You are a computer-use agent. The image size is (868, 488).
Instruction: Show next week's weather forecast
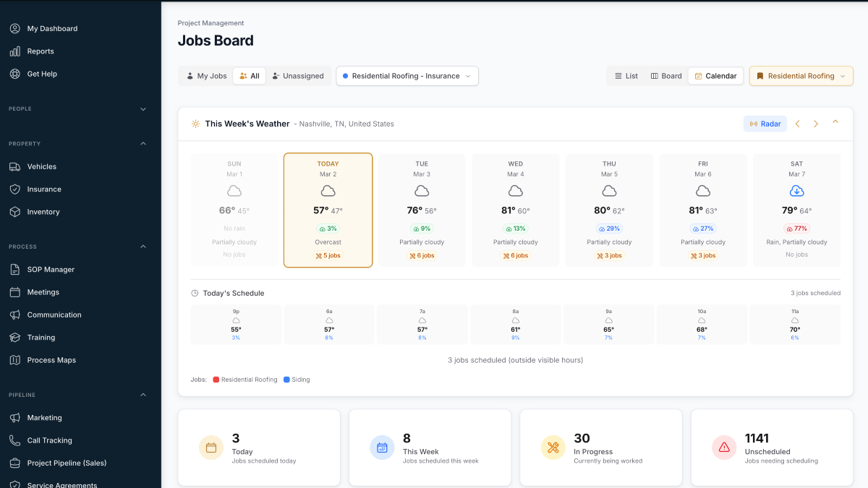pyautogui.click(x=815, y=124)
